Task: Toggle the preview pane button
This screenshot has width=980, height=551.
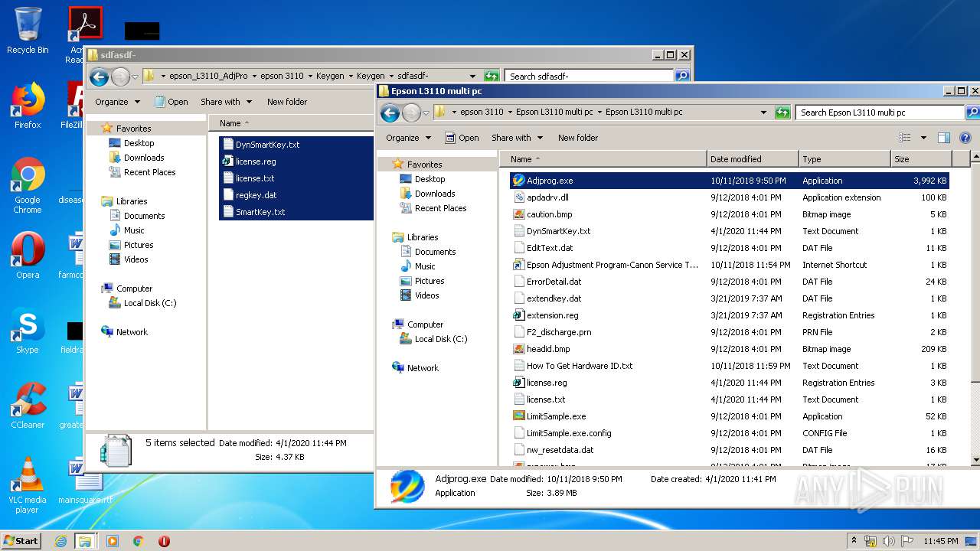Action: (x=943, y=138)
